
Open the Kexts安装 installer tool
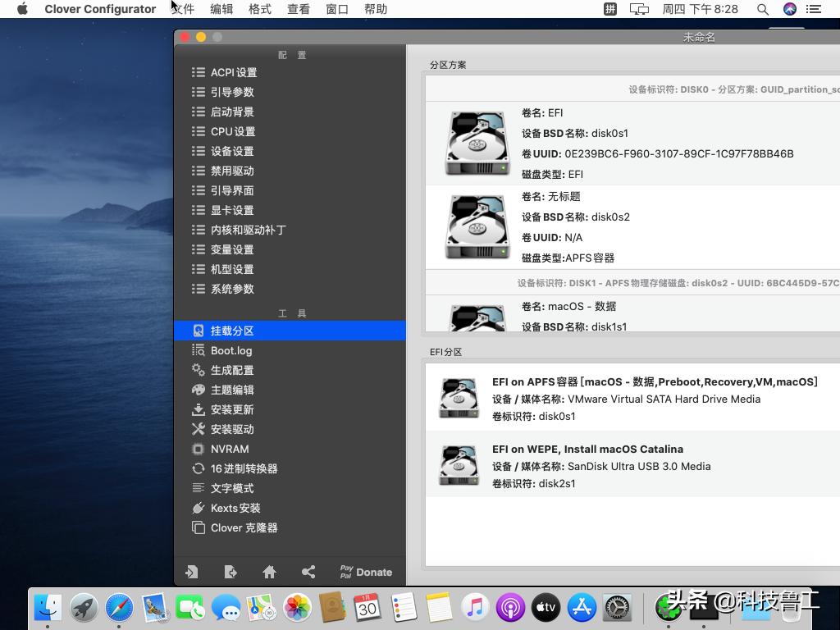pos(234,508)
